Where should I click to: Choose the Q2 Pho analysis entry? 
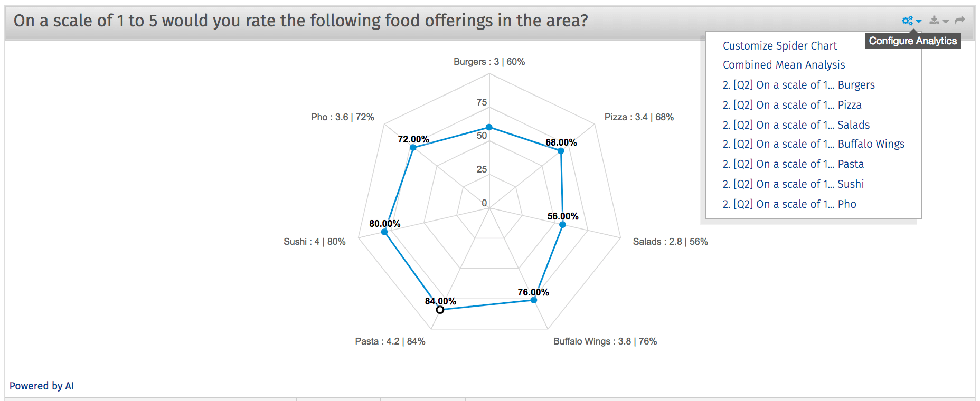789,204
